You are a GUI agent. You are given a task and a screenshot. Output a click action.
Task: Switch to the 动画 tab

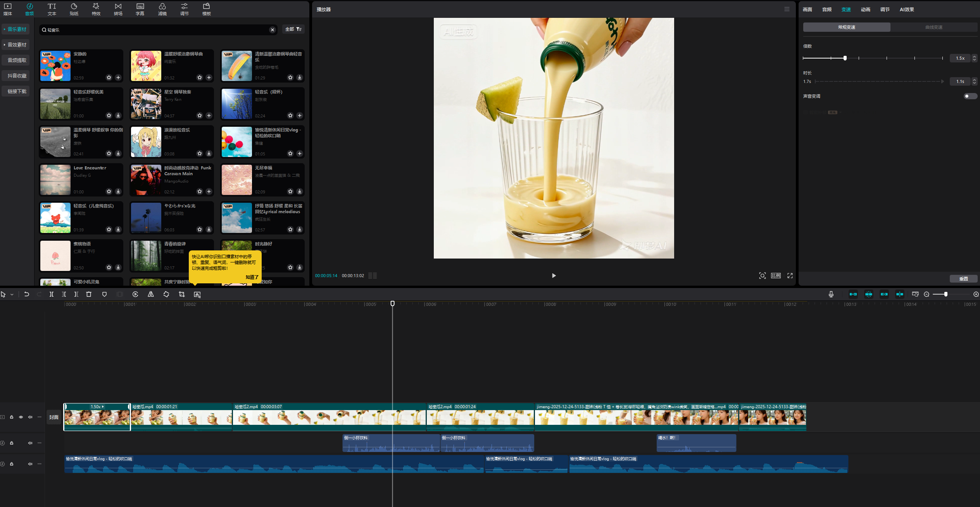[x=865, y=10]
